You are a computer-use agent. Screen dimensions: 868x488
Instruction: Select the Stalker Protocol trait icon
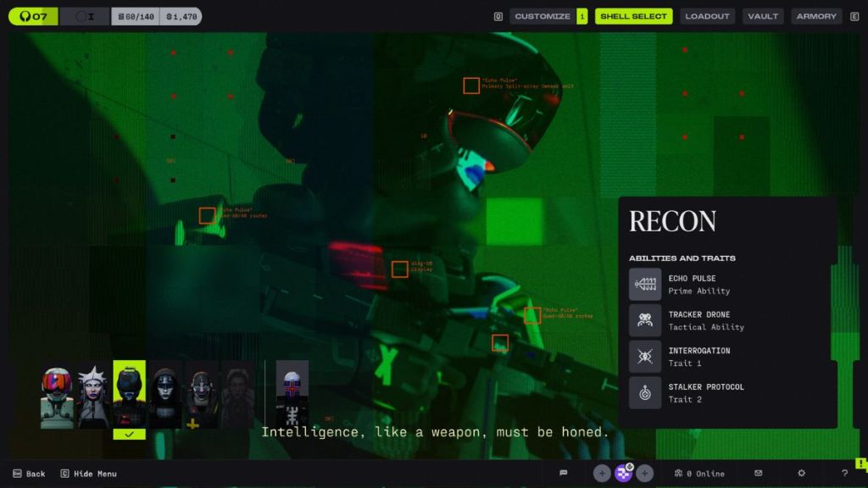(x=645, y=393)
